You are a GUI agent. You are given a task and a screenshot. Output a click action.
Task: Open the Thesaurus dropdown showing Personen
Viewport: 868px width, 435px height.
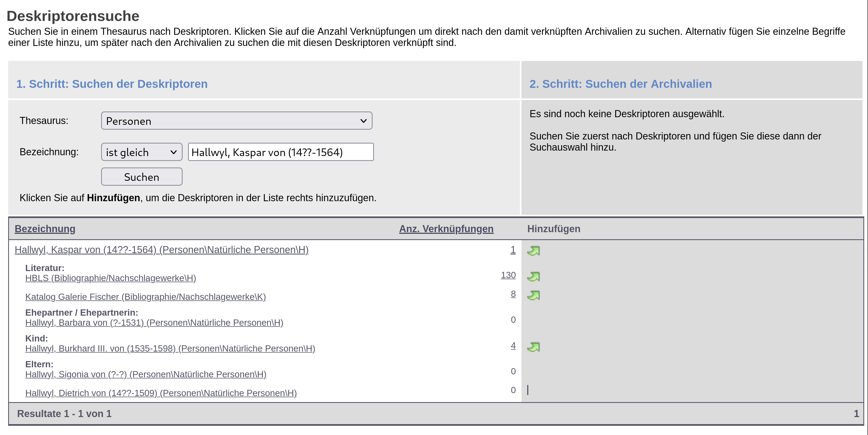236,121
